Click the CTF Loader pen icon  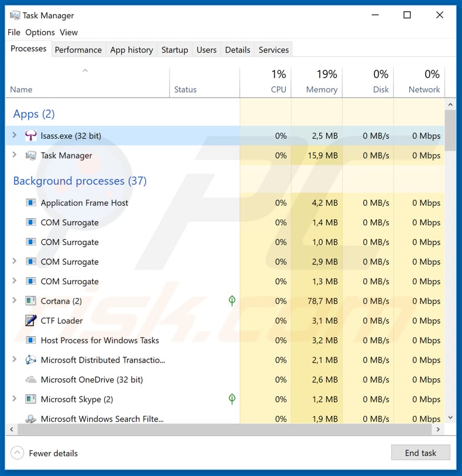[30, 320]
